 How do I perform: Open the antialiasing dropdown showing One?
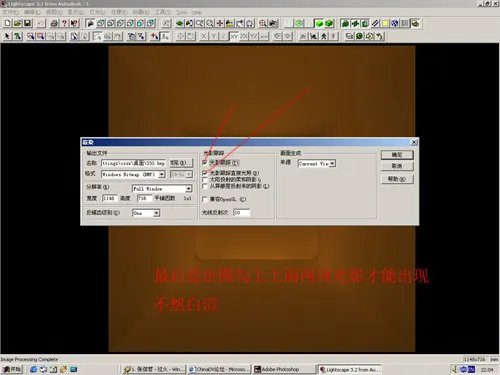coord(156,213)
